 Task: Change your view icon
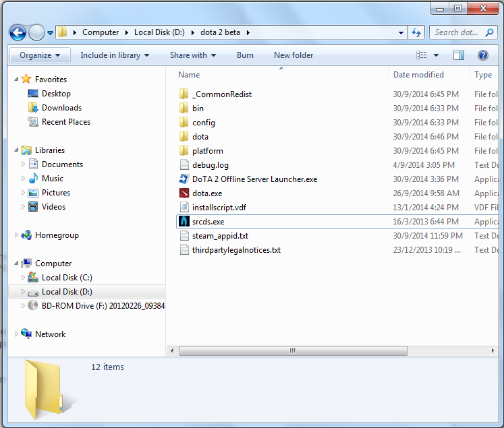[x=422, y=55]
